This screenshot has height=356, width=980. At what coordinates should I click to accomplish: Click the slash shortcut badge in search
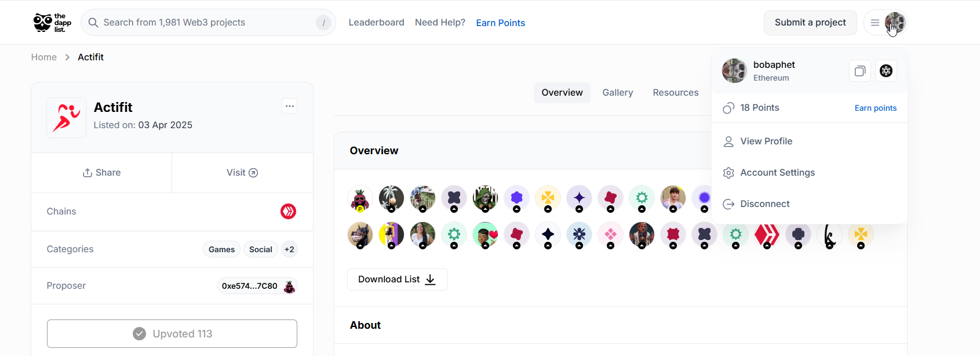tap(323, 23)
